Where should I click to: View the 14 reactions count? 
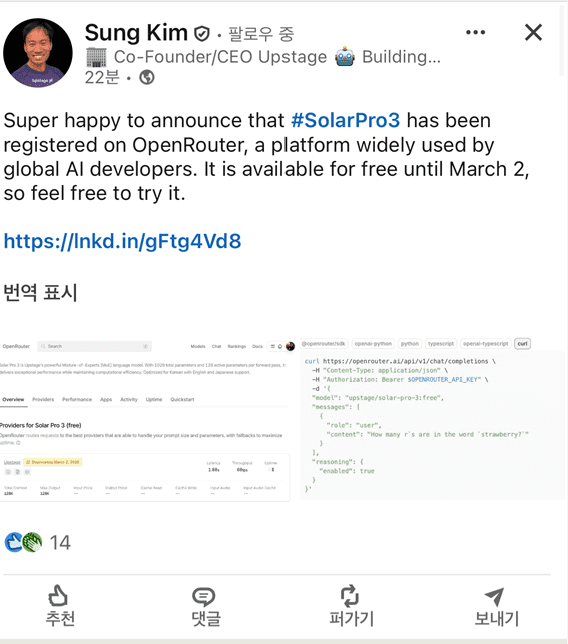60,543
